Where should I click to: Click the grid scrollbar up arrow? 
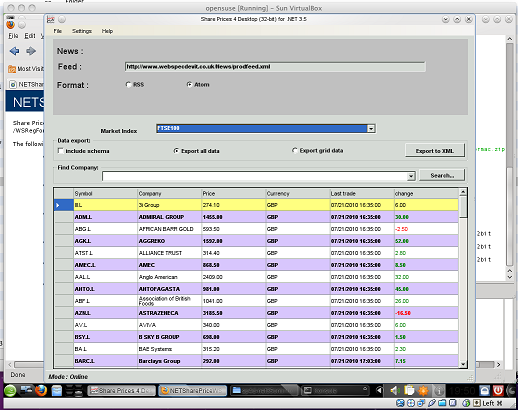[463, 192]
